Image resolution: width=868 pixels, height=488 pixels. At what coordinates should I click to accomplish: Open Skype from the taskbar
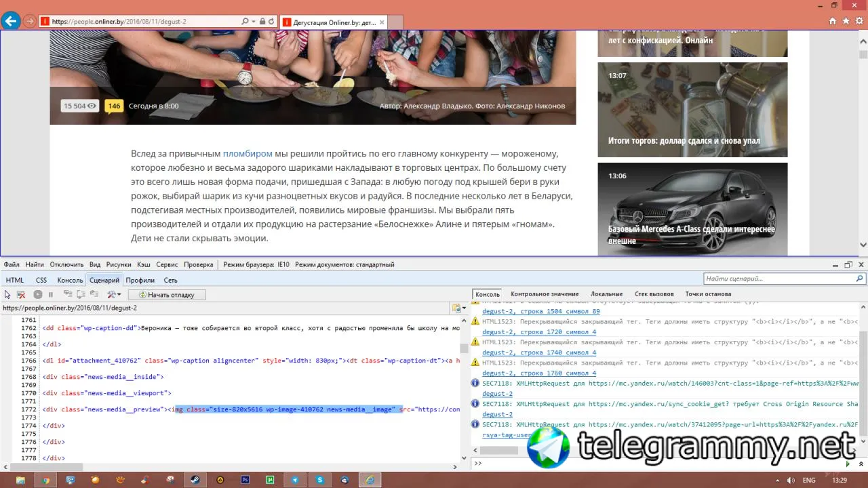coord(320,480)
